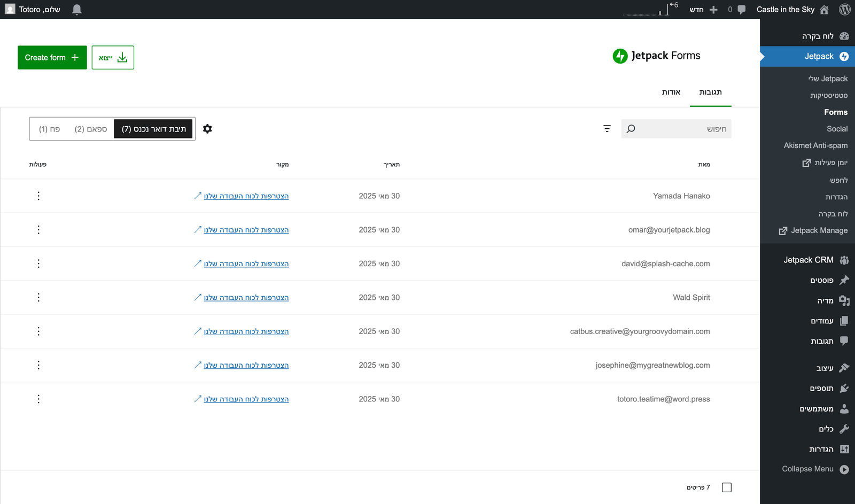Screen dimensions: 855x504
Task: Open Akismet Anti-spam in Jetpack submenu
Action: click(815, 145)
